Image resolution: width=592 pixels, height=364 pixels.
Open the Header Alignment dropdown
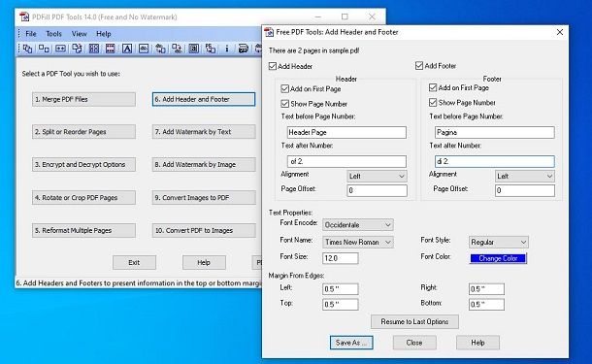tap(377, 176)
